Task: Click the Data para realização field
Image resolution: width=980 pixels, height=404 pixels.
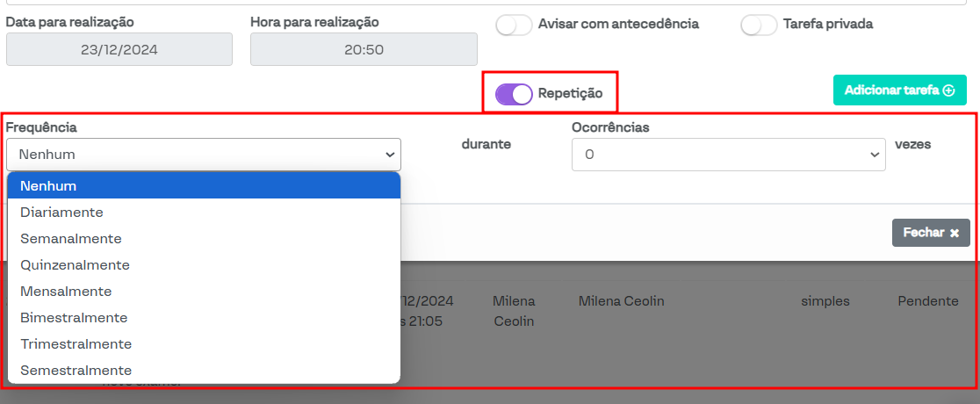Action: click(x=119, y=50)
